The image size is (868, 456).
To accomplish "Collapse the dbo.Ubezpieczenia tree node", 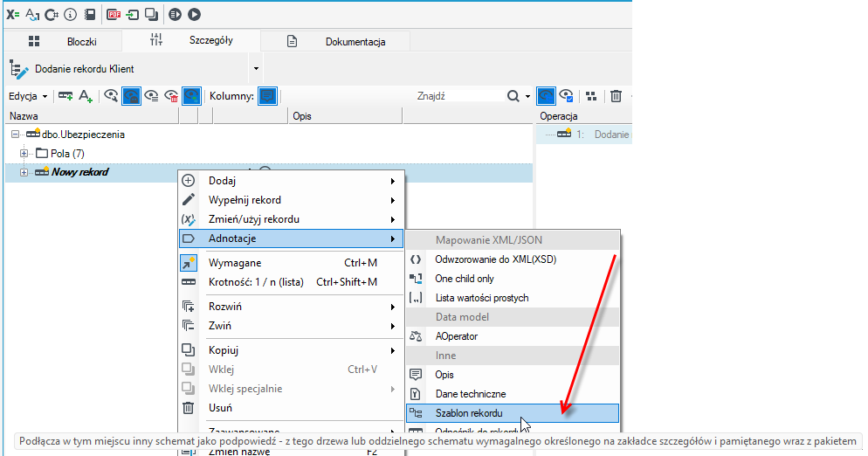I will point(15,135).
